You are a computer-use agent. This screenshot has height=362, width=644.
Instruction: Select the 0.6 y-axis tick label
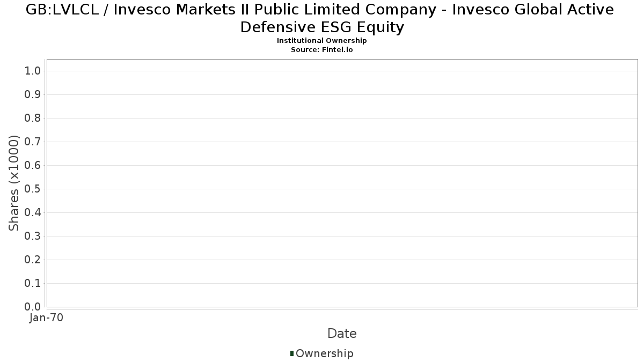pyautogui.click(x=33, y=166)
